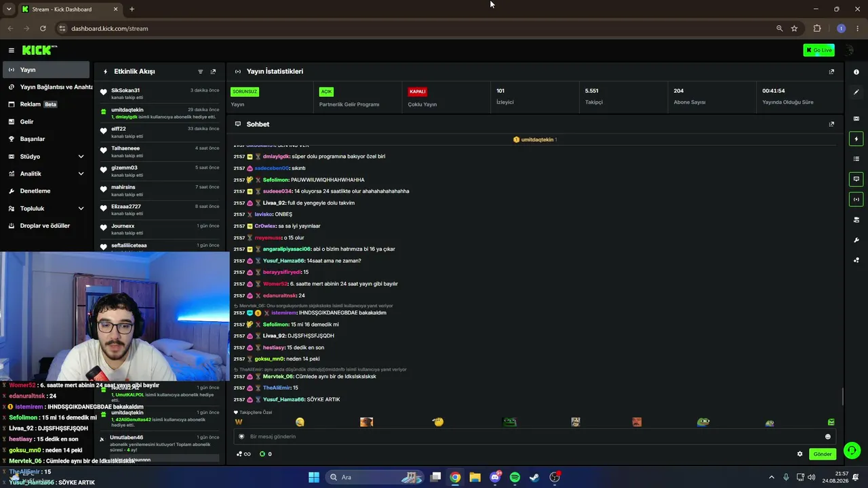Open Steam from the taskbar
Viewport: 868px width, 488px height.
pos(534,477)
